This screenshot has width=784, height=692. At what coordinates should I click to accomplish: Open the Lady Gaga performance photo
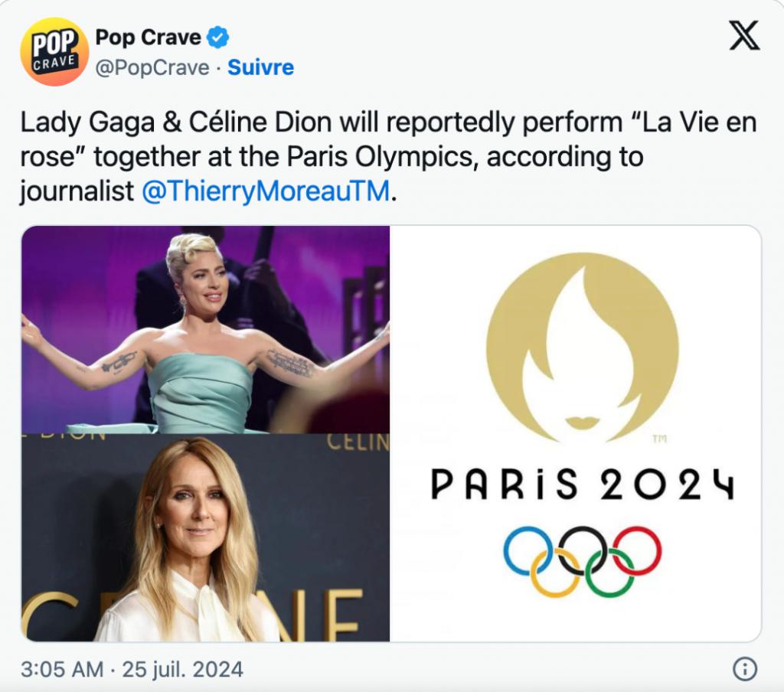click(205, 329)
